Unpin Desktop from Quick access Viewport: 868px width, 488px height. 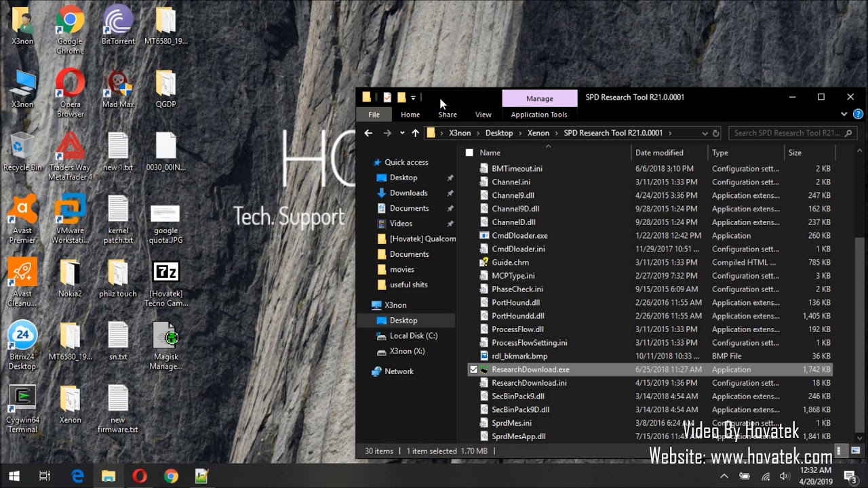click(x=450, y=178)
